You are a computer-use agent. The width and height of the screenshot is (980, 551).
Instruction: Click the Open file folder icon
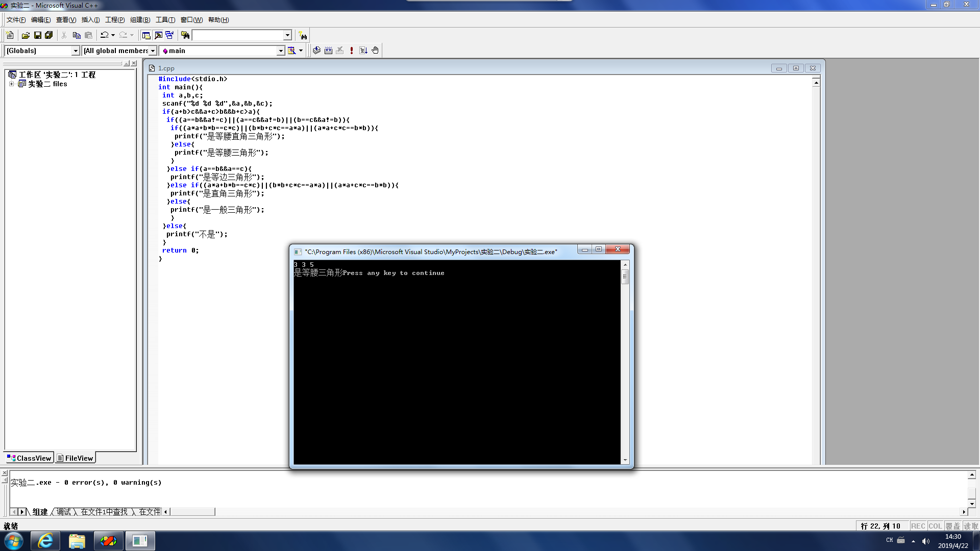[x=26, y=35]
